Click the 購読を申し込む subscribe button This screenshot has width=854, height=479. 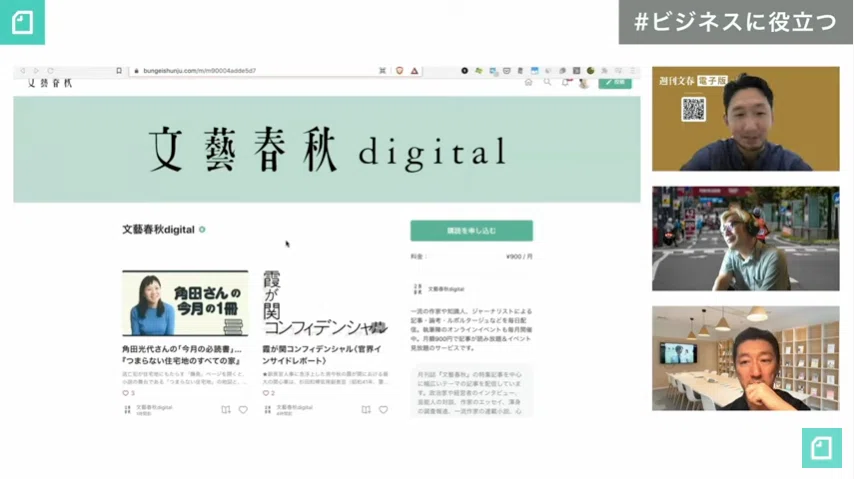tap(472, 231)
